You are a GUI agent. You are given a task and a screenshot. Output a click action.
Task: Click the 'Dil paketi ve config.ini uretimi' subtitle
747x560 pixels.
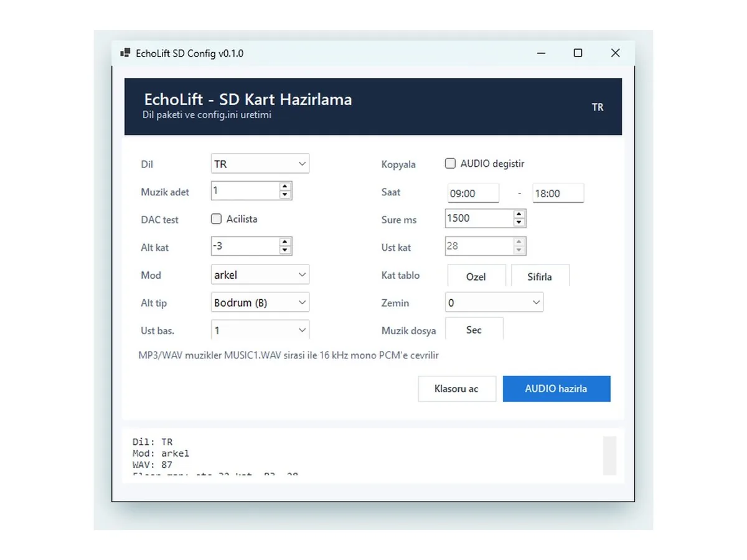[x=207, y=115]
